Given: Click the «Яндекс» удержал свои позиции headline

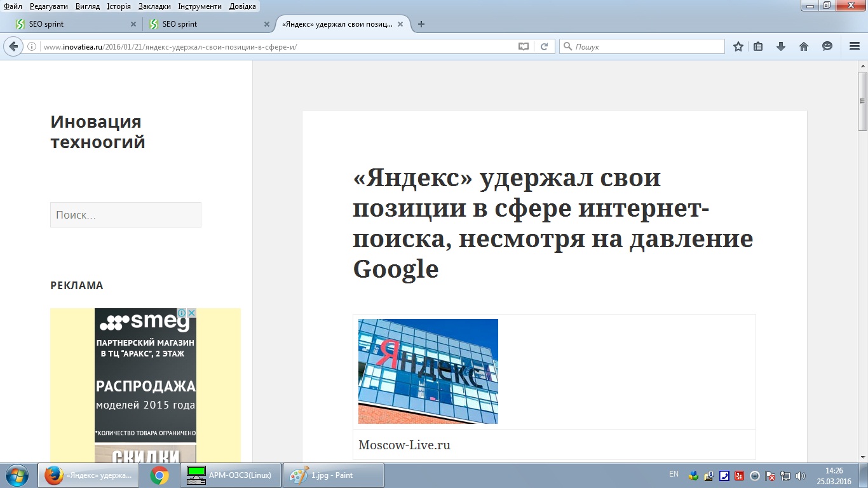Looking at the screenshot, I should [x=553, y=224].
